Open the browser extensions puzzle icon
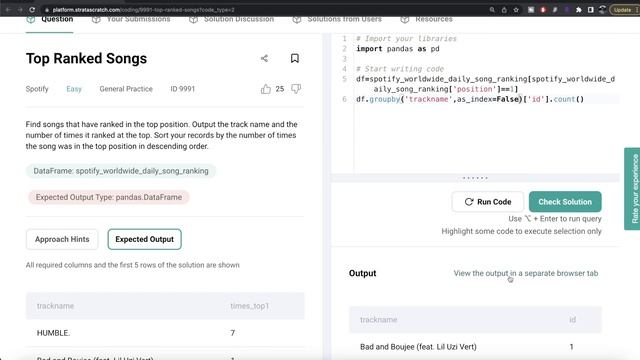The image size is (640, 360). [579, 10]
